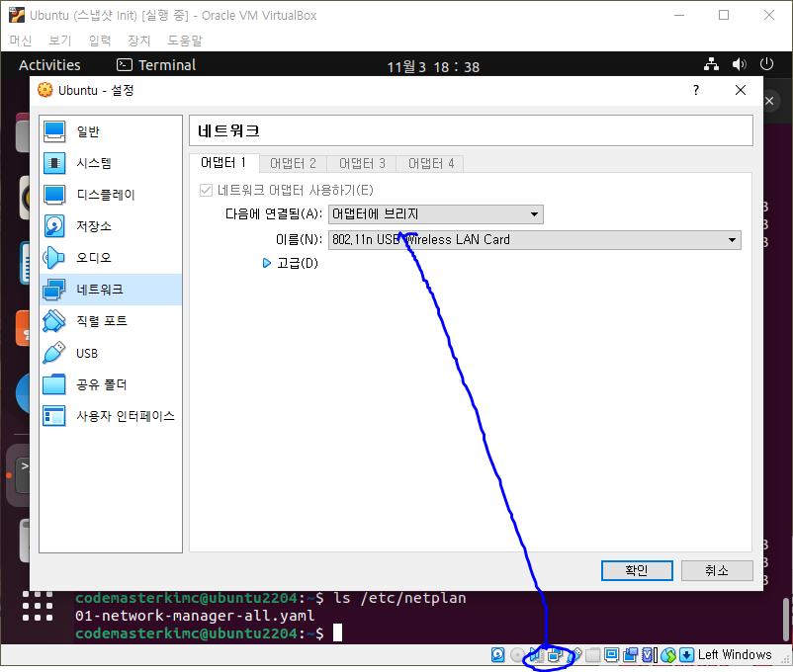Click the network adapter status bar icon
This screenshot has height=672, width=793.
coord(555,655)
